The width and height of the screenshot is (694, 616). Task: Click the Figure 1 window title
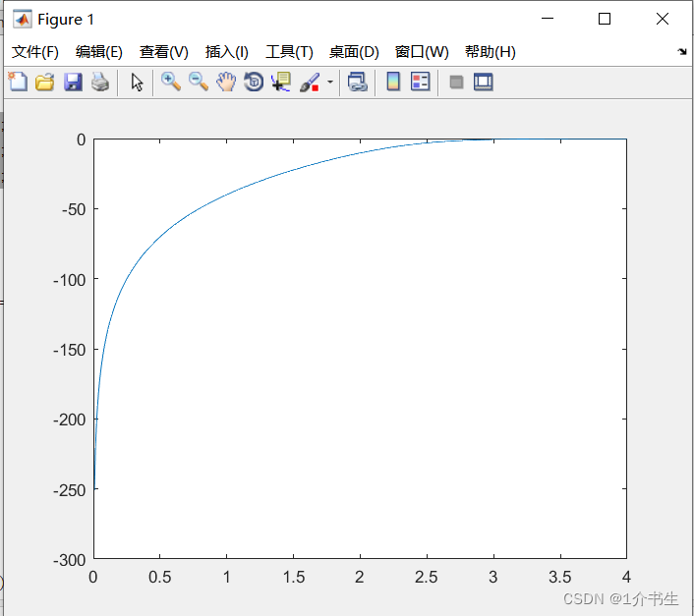pos(66,20)
